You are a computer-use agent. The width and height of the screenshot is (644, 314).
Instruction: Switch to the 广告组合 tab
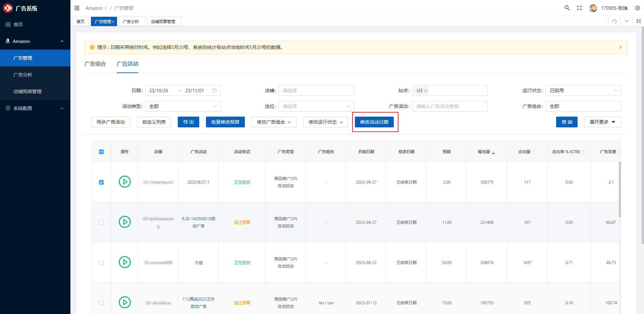pyautogui.click(x=95, y=64)
